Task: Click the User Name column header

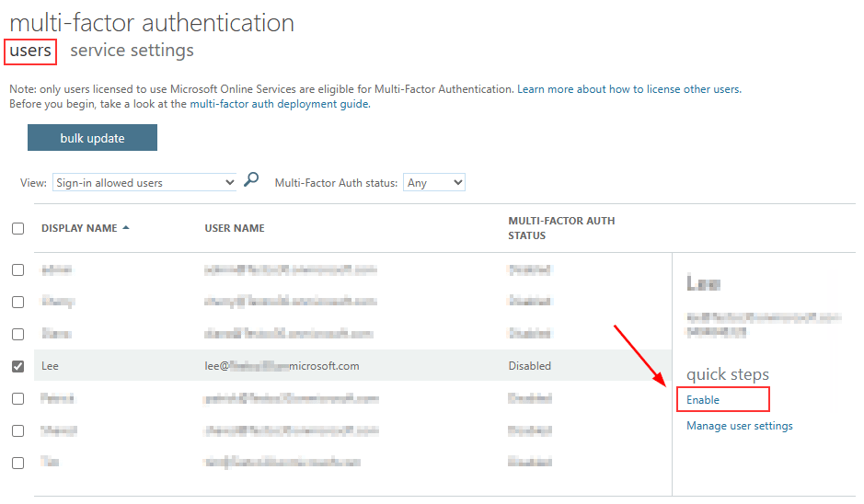Action: (x=235, y=228)
